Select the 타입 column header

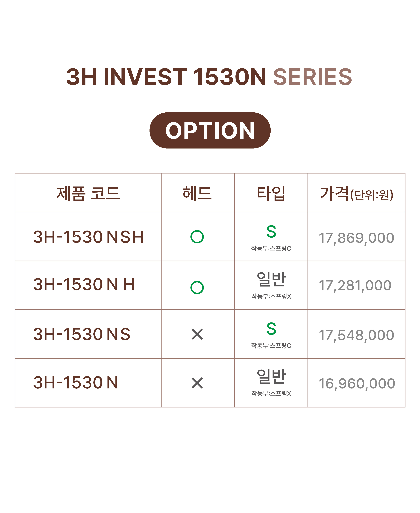pyautogui.click(x=271, y=194)
